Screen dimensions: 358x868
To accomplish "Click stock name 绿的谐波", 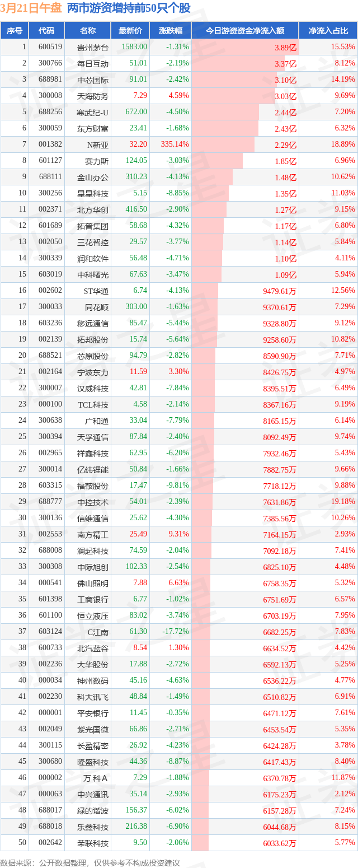I will [x=93, y=811].
